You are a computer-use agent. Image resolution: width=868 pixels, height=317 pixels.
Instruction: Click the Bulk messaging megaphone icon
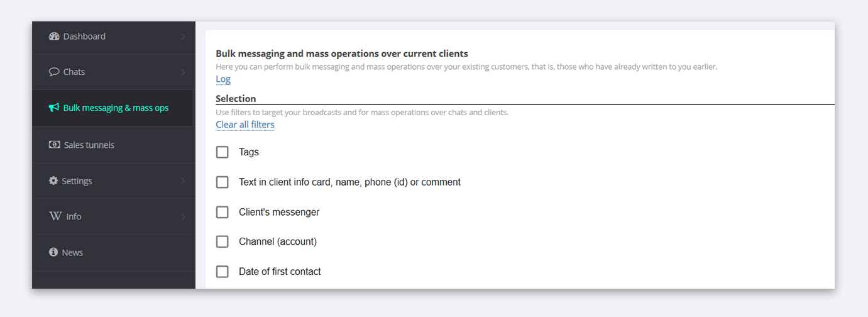(x=54, y=108)
